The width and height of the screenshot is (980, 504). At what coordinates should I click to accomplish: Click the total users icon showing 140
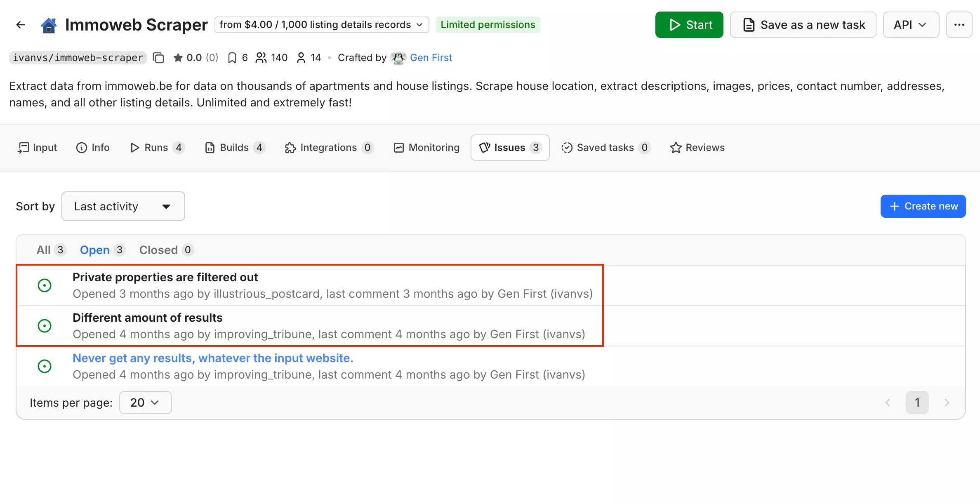click(x=261, y=58)
